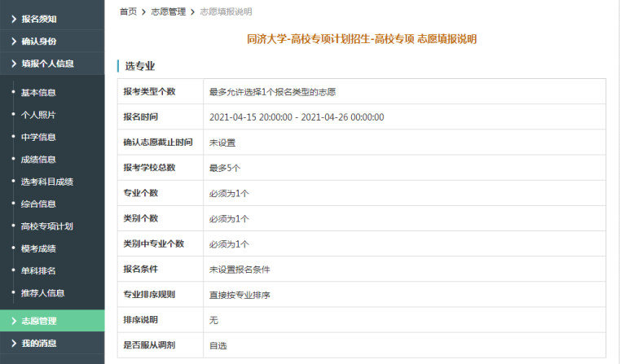620x364 pixels.
Task: Go to 中学信息 page
Action: (x=38, y=137)
